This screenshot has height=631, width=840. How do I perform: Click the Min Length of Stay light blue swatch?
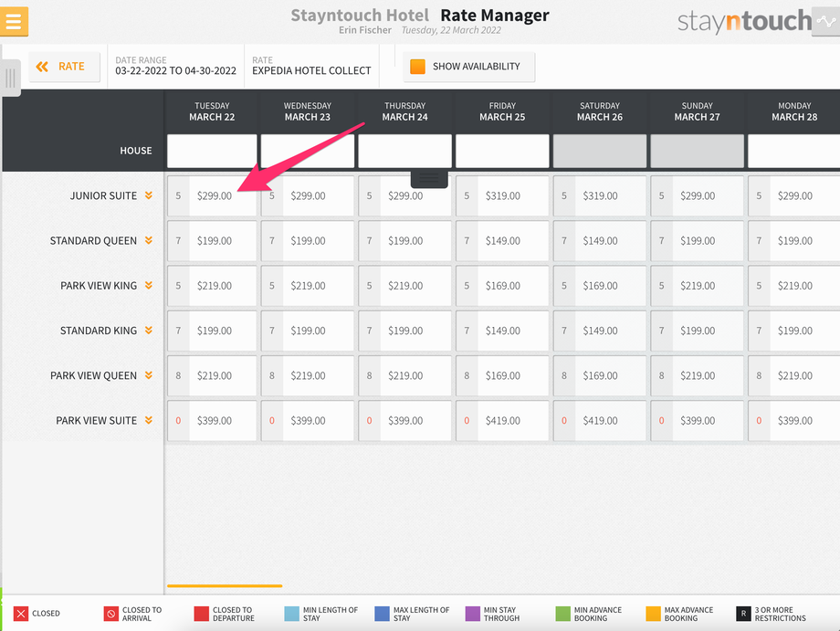click(x=292, y=614)
